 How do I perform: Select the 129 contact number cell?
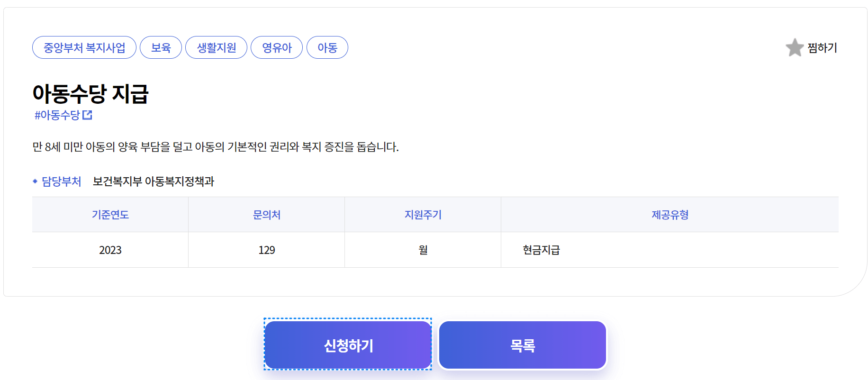266,250
